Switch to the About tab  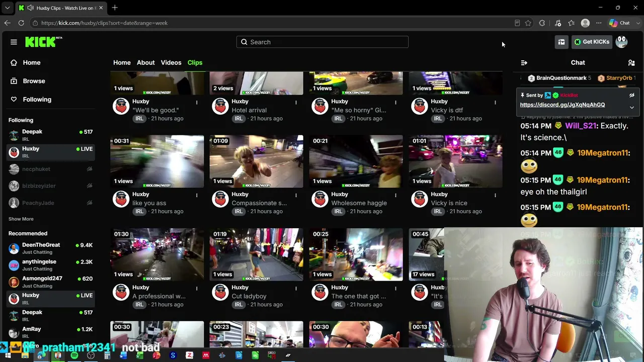[x=146, y=62]
